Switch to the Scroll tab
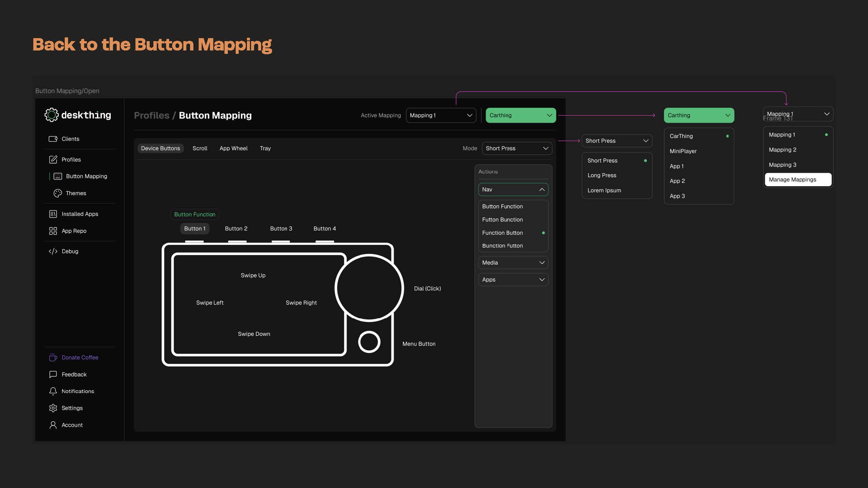Image resolution: width=868 pixels, height=488 pixels. point(200,148)
